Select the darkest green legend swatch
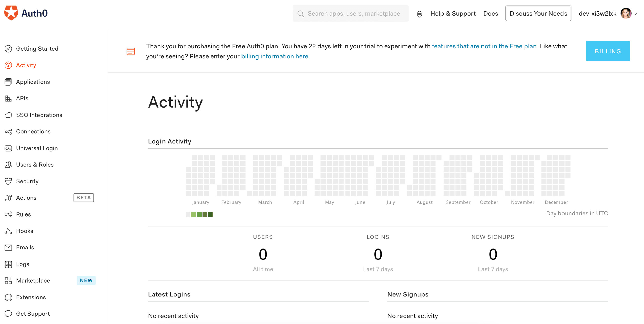Screen dimensions: 644x324 (x=210, y=214)
